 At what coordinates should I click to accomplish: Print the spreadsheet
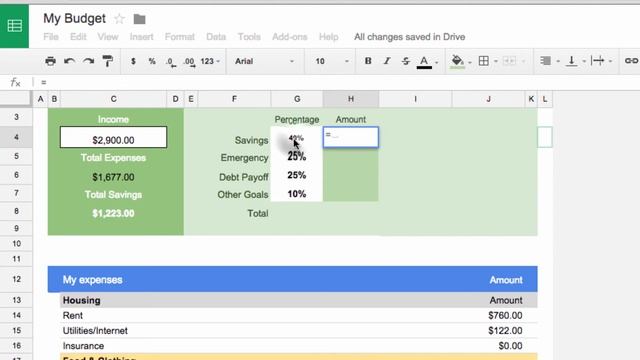point(50,61)
